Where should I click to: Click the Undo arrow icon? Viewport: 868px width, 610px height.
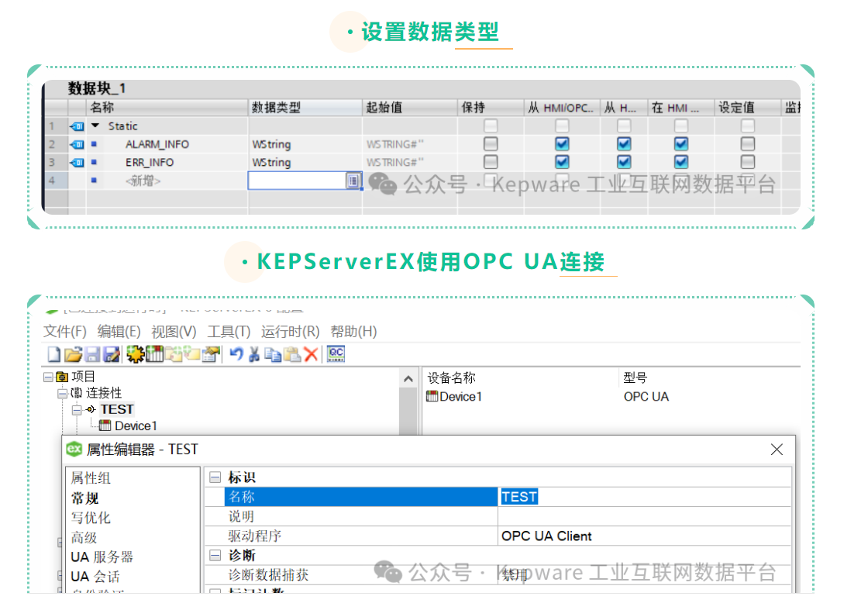pyautogui.click(x=236, y=353)
